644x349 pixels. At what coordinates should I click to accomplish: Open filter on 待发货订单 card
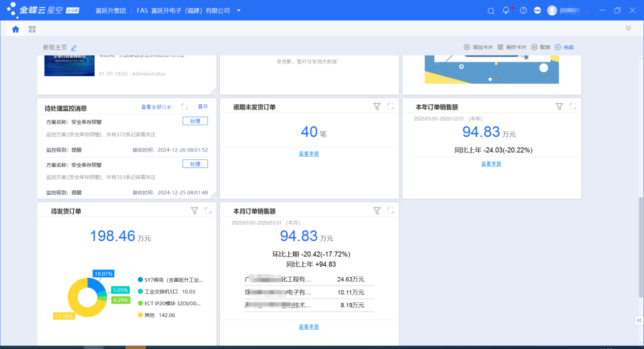click(194, 211)
